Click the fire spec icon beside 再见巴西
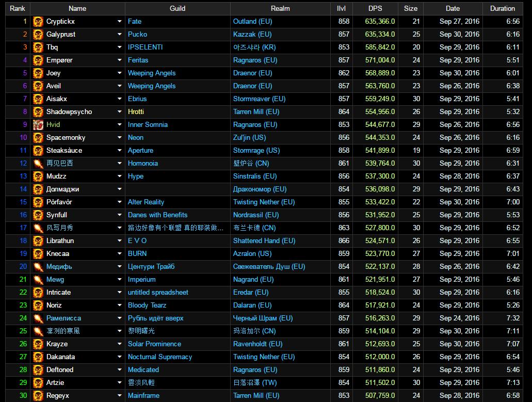The height and width of the screenshot is (402, 532). point(38,163)
